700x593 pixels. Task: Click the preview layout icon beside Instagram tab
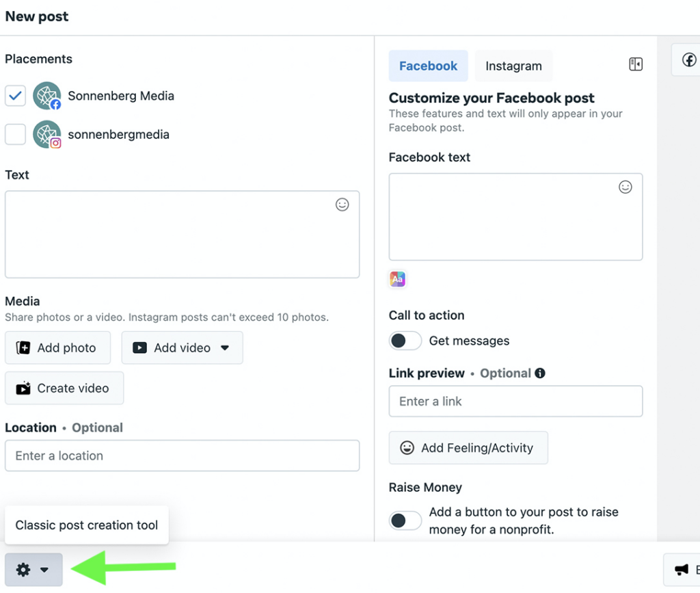click(x=635, y=64)
